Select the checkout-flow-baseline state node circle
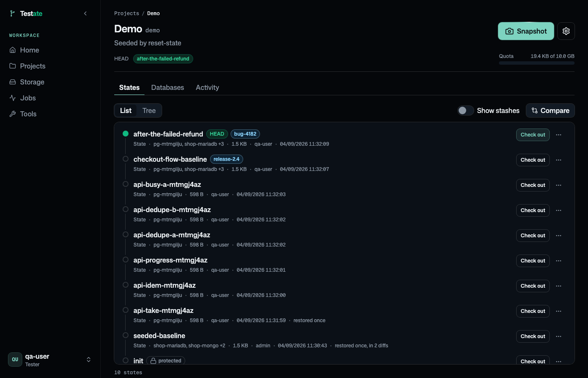This screenshot has width=588, height=378. 126,159
